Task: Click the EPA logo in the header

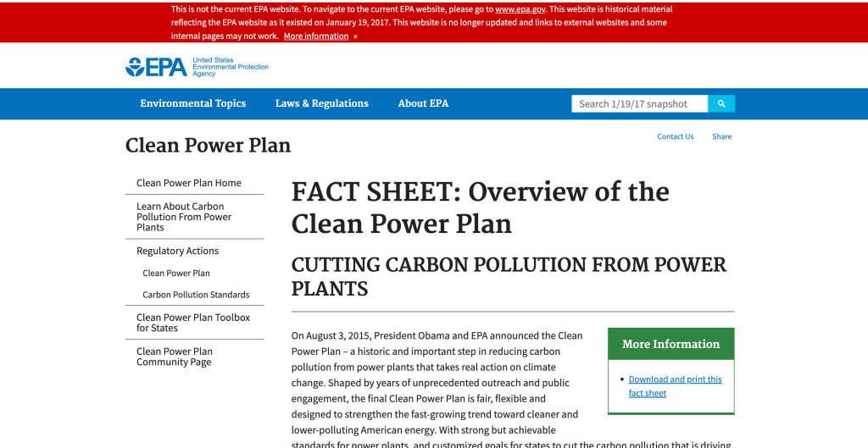Action: point(157,67)
